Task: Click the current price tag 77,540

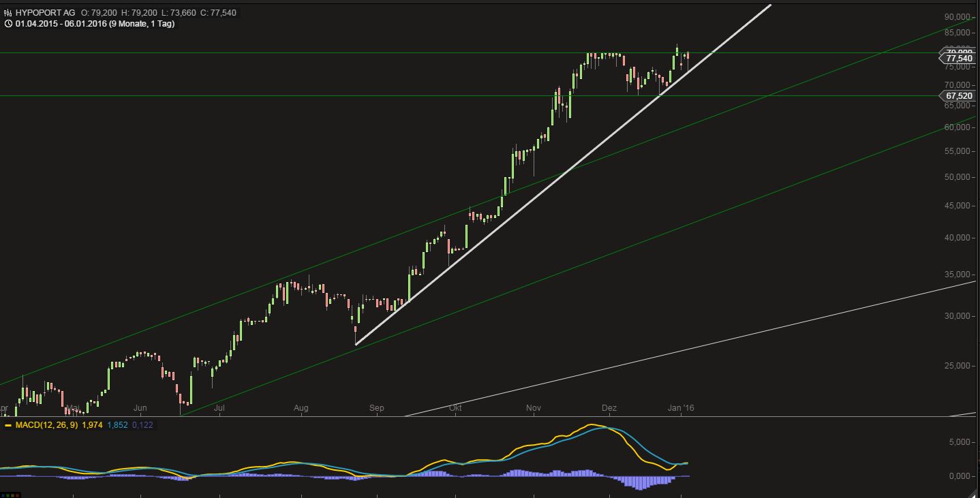Action: coord(959,59)
